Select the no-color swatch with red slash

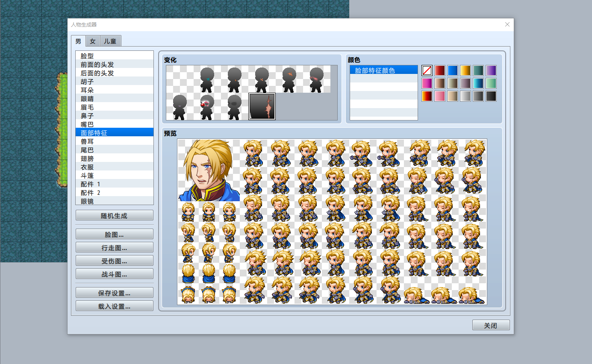[x=427, y=70]
